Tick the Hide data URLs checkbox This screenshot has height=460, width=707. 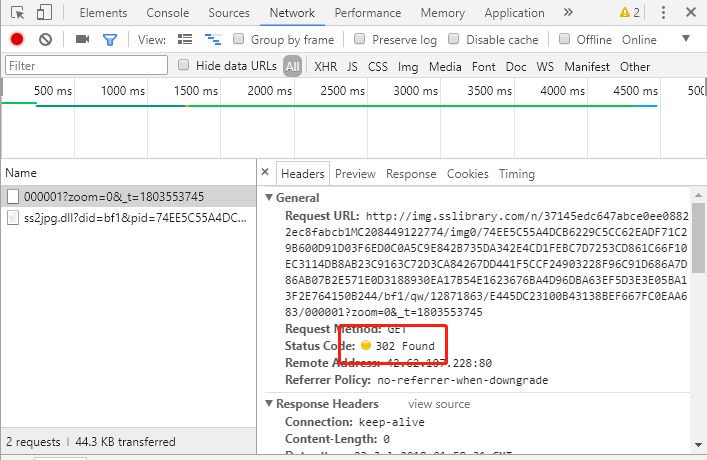[184, 66]
